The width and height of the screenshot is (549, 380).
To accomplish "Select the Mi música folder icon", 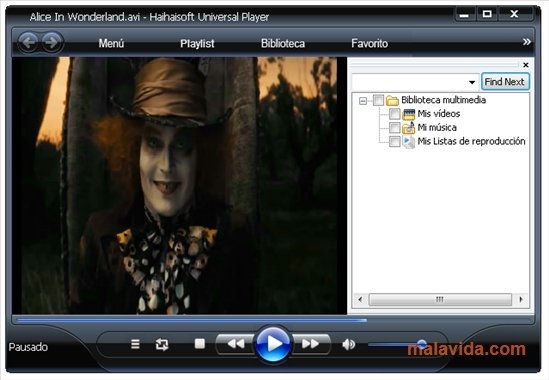I will pyautogui.click(x=409, y=128).
